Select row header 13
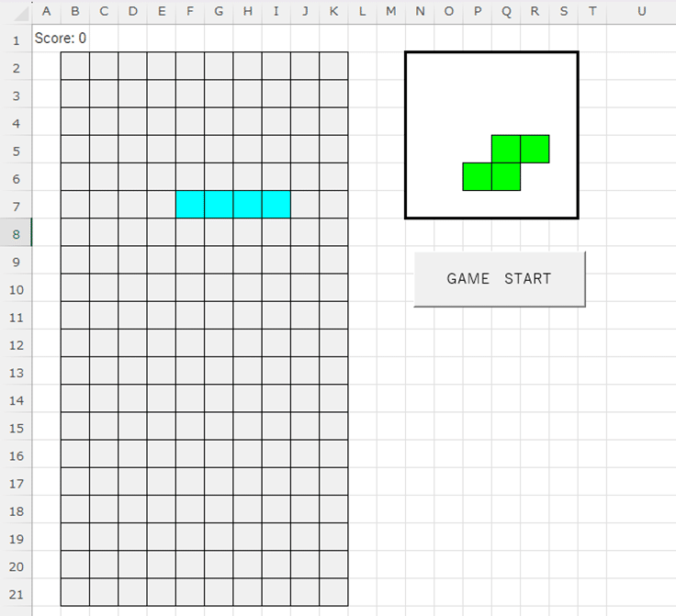The width and height of the screenshot is (676, 616). (x=16, y=373)
